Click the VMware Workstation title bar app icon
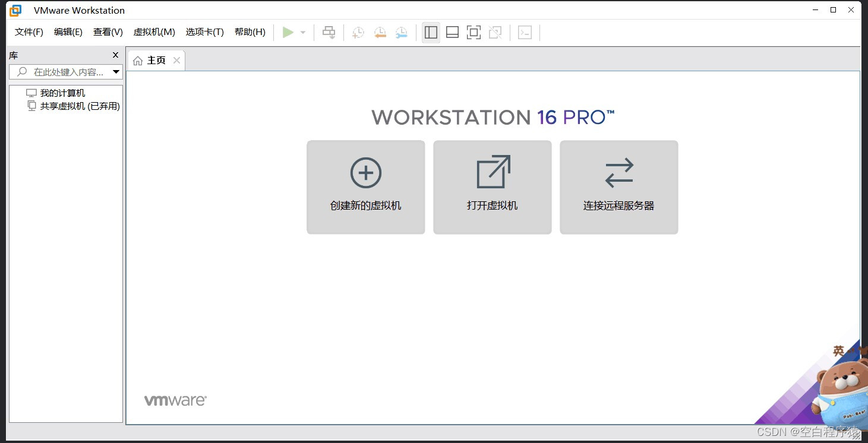Screen dimensions: 868x443 click(x=15, y=10)
